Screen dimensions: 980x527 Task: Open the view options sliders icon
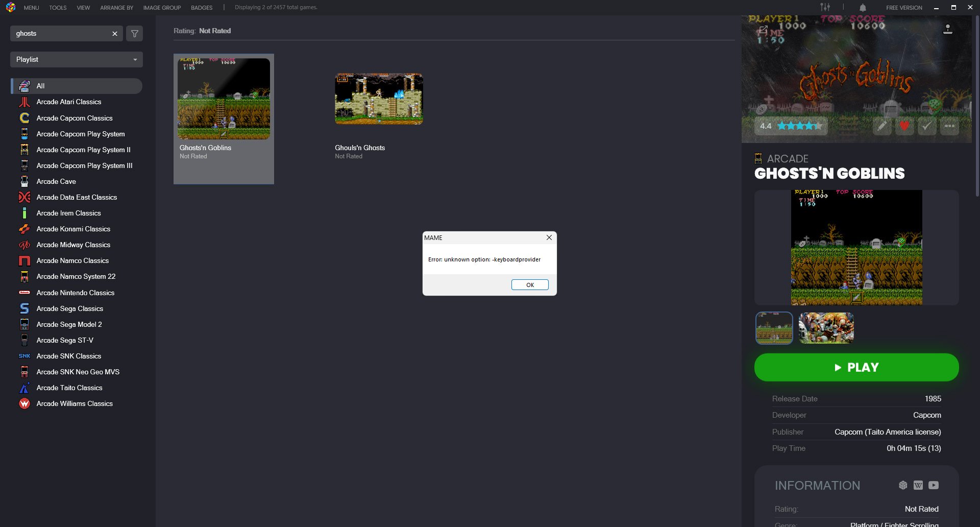click(x=825, y=7)
